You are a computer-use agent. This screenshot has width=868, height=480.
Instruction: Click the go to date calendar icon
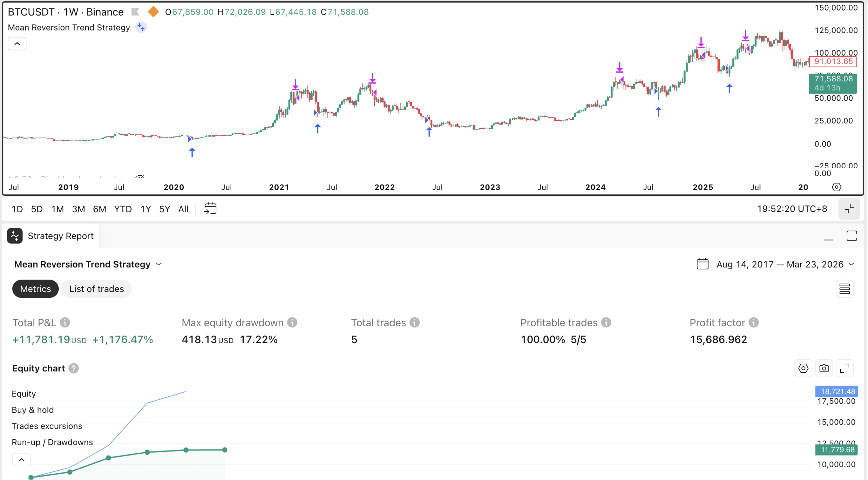click(210, 209)
